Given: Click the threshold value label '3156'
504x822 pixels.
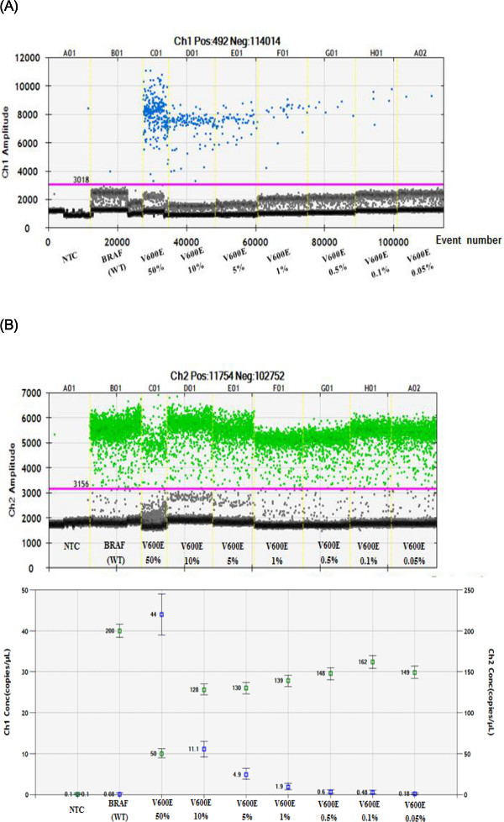Looking at the screenshot, I should tap(81, 484).
